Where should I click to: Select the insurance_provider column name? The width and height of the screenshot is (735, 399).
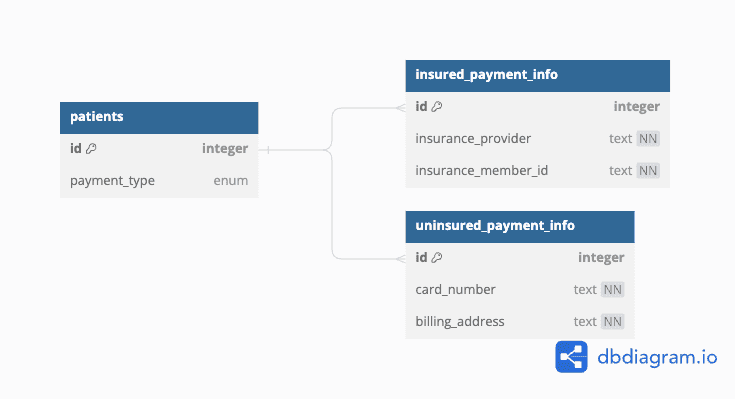[x=473, y=139]
